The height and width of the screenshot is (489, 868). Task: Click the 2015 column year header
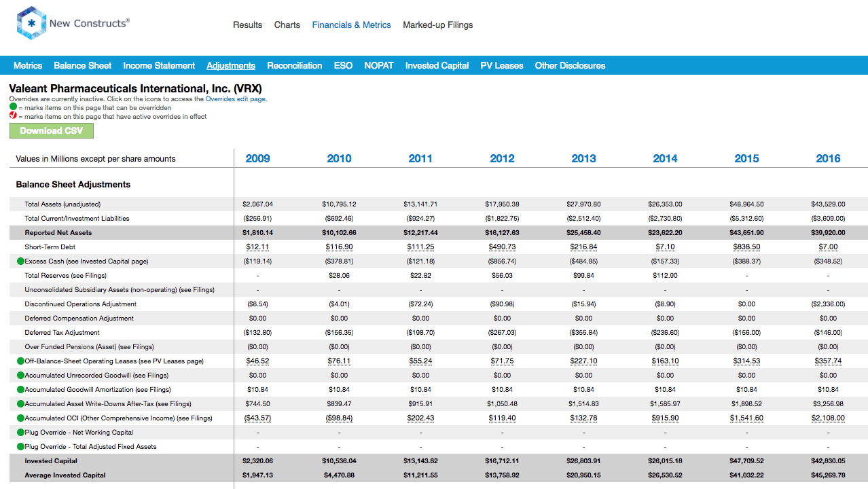[x=746, y=159]
